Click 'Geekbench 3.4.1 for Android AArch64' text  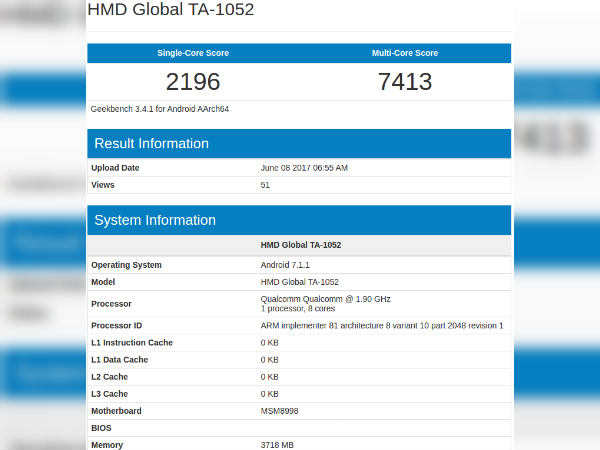160,109
